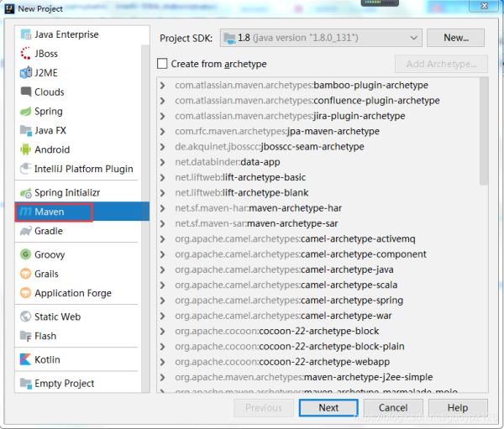
Task: Click the Help button
Action: [x=458, y=408]
